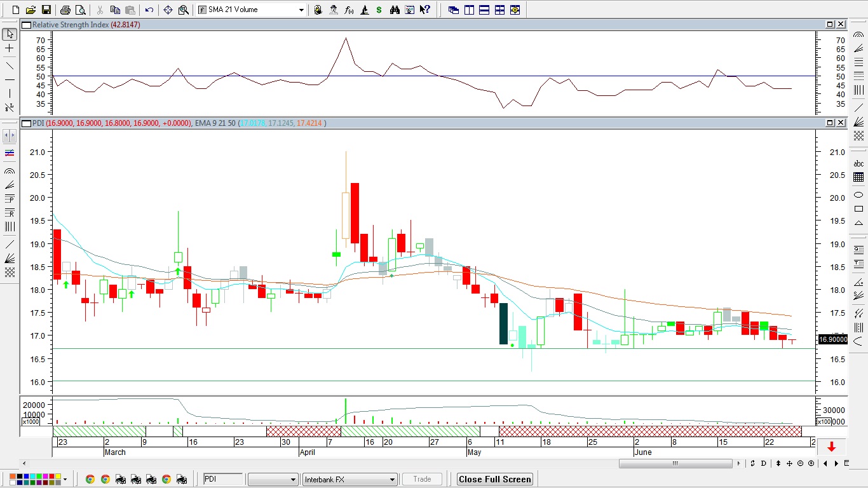
Task: Click the refresh arrows icon near scrollbar
Action: click(x=753, y=463)
